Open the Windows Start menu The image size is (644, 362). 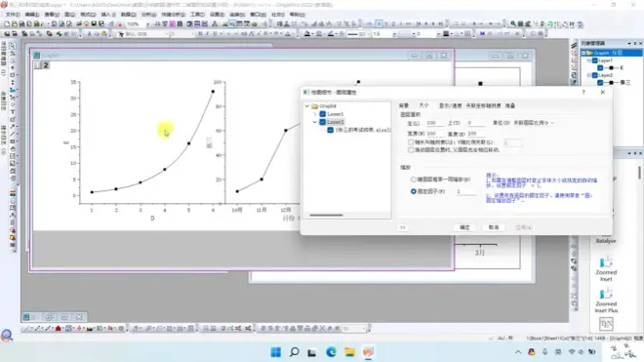[275, 352]
